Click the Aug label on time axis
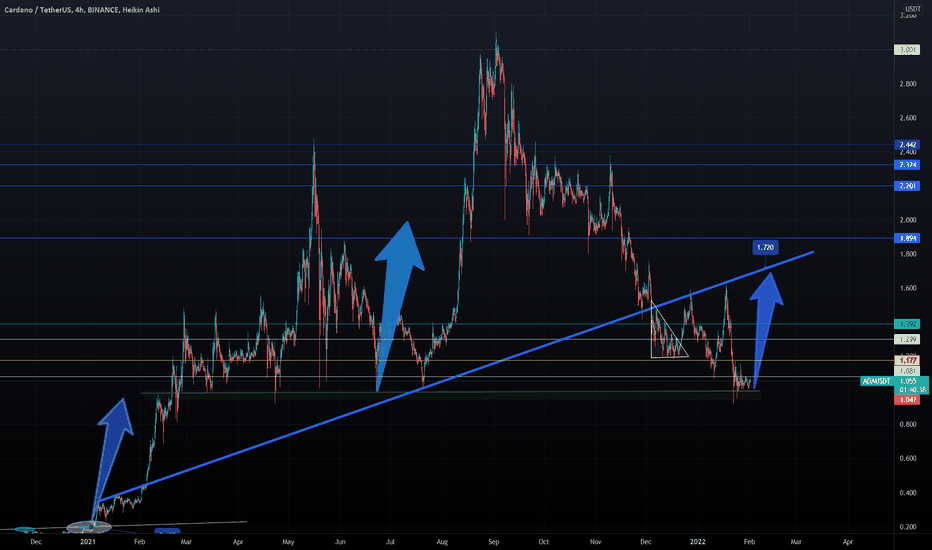932x550 pixels. [x=442, y=542]
